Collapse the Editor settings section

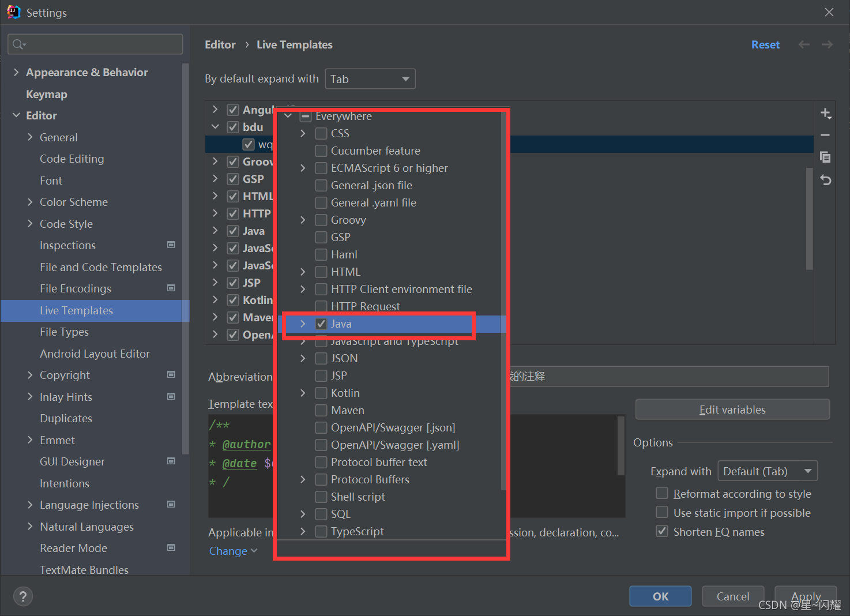(x=16, y=115)
